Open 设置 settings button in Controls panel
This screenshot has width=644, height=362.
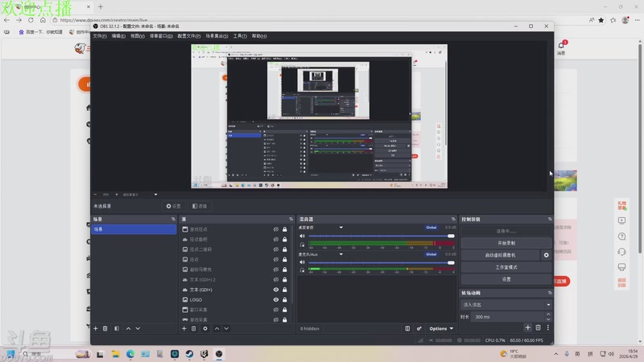506,279
